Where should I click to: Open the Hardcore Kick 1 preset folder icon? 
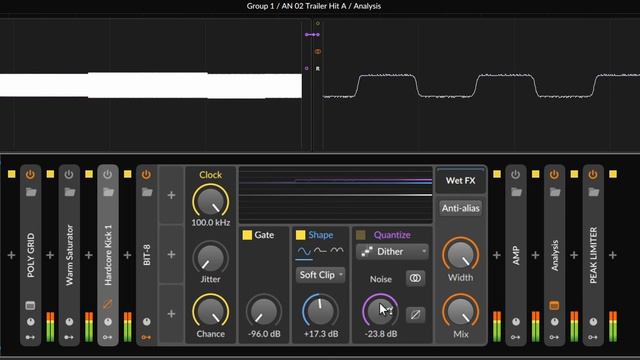pyautogui.click(x=108, y=192)
